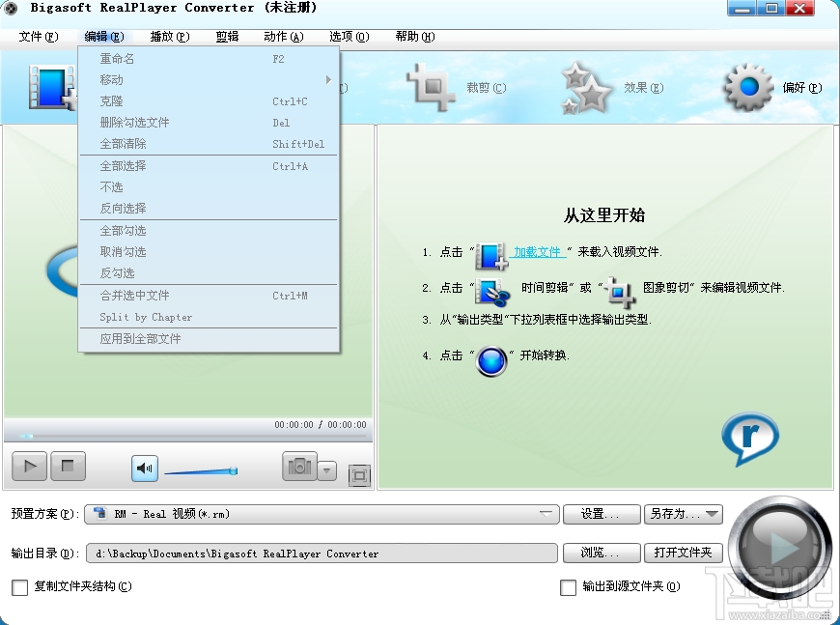Image resolution: width=840 pixels, height=625 pixels.
Task: Enable 输出到源文件夹 checkbox
Action: (x=568, y=587)
